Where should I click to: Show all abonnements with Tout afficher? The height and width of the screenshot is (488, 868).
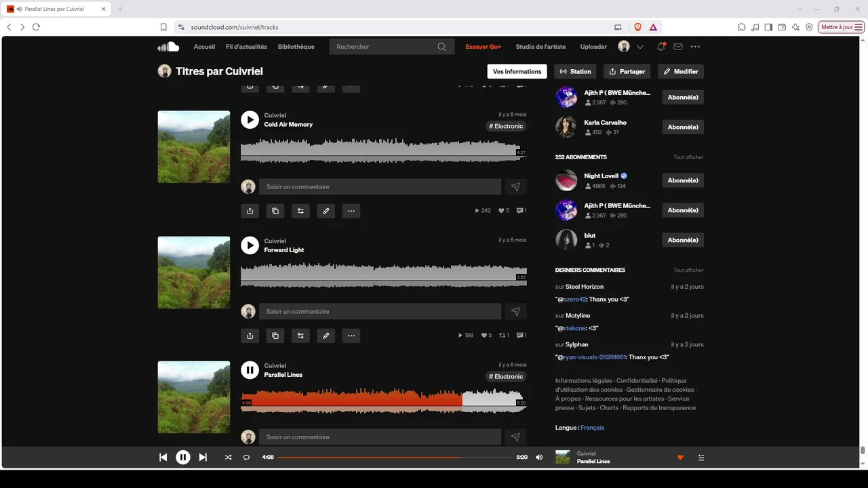(688, 157)
